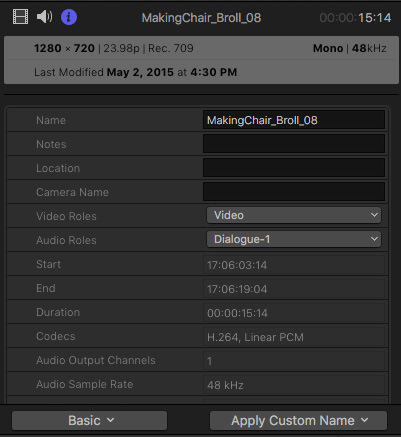Open the Audio inspector speaker icon
The height and width of the screenshot is (437, 401).
44,17
